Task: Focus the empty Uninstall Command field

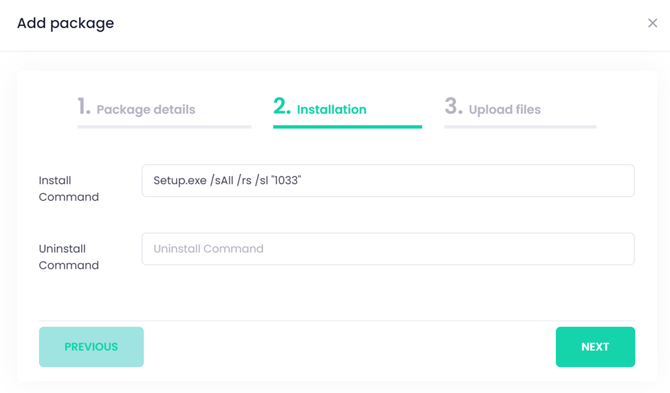Action: pos(388,249)
